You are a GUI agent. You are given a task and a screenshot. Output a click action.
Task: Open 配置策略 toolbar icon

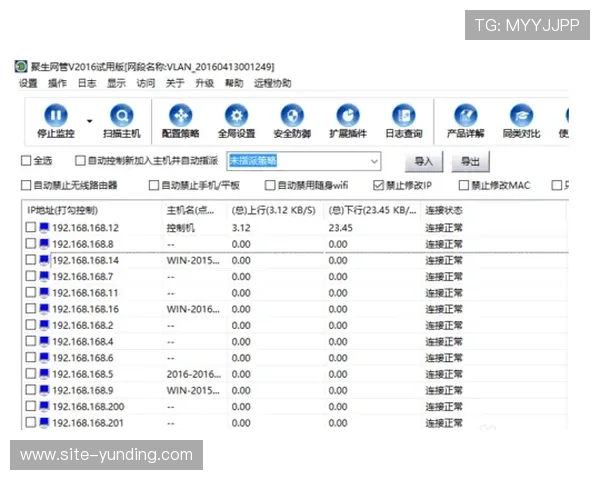pos(181,115)
